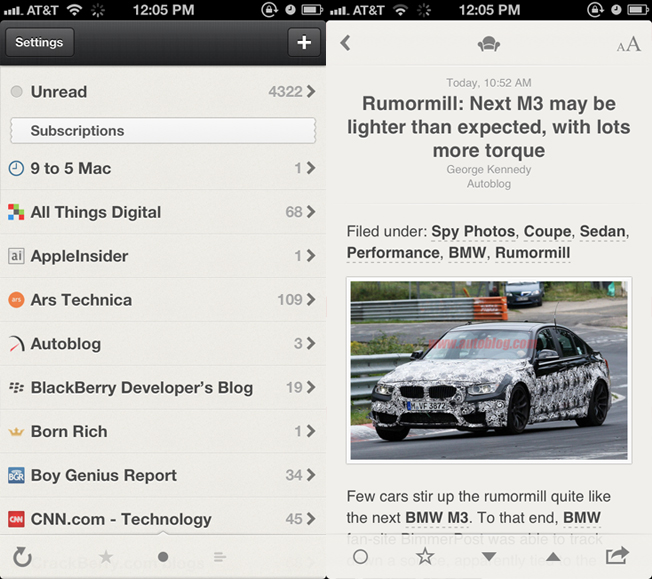Follow the Rumormill tag link
Screen dimensions: 652x579
pyautogui.click(x=533, y=253)
